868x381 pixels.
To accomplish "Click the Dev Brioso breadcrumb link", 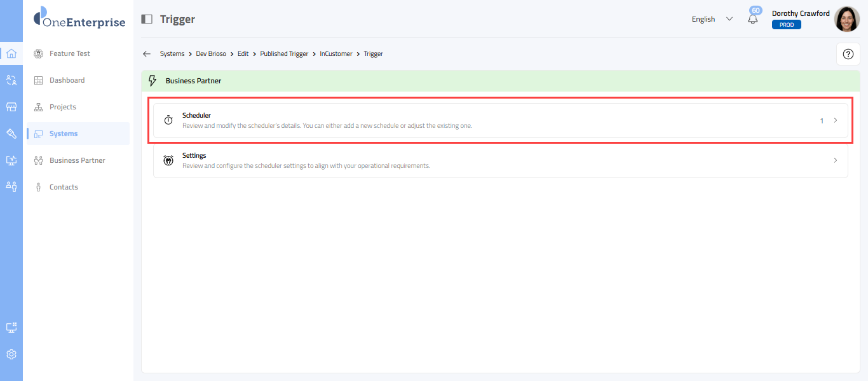I will coord(211,54).
